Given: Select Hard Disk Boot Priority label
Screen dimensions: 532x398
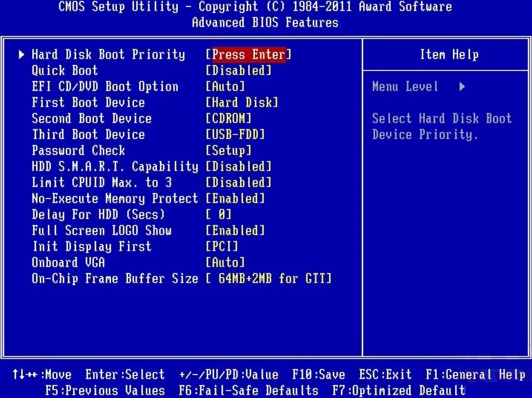Looking at the screenshot, I should pos(108,54).
